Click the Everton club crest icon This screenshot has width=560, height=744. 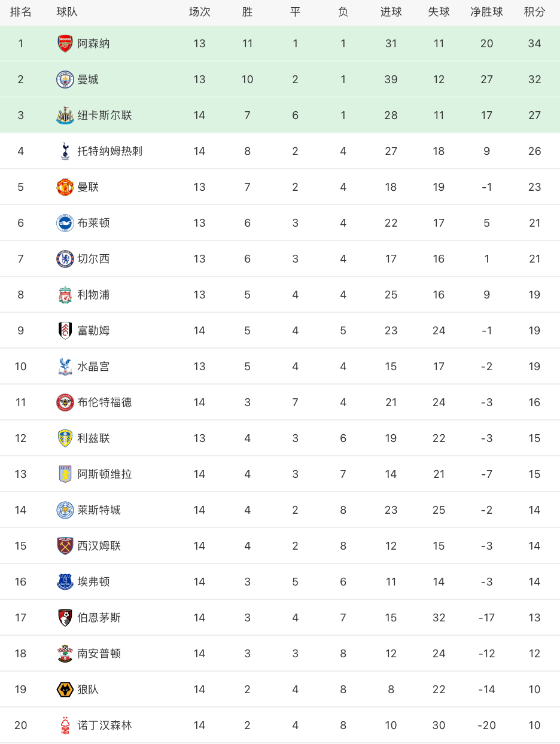pyautogui.click(x=65, y=581)
